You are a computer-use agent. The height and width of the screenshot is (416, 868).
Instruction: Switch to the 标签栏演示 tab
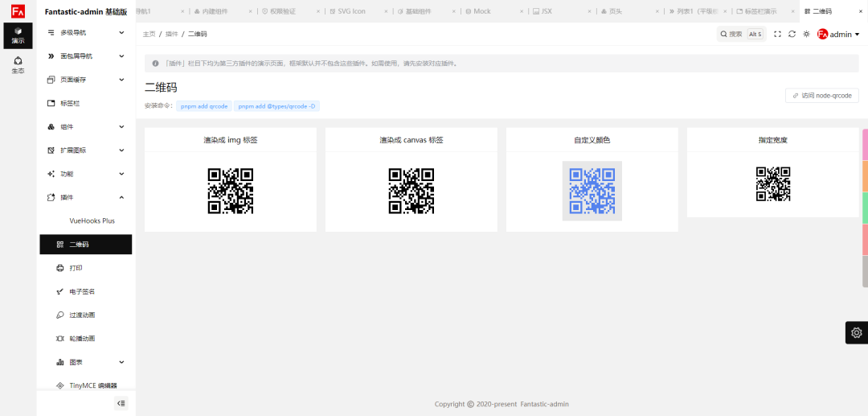click(x=759, y=11)
